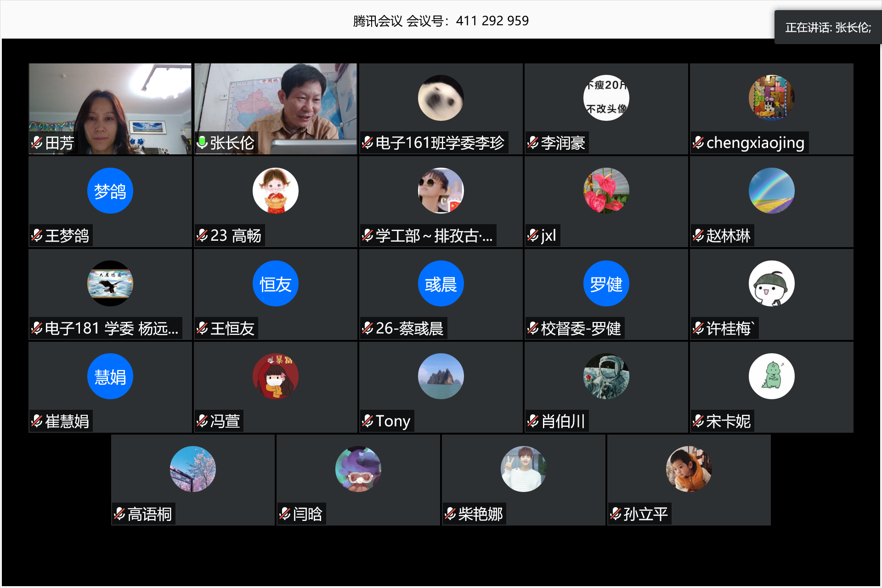
Task: Click the astronaut avatar of 肖伯川
Action: click(606, 376)
